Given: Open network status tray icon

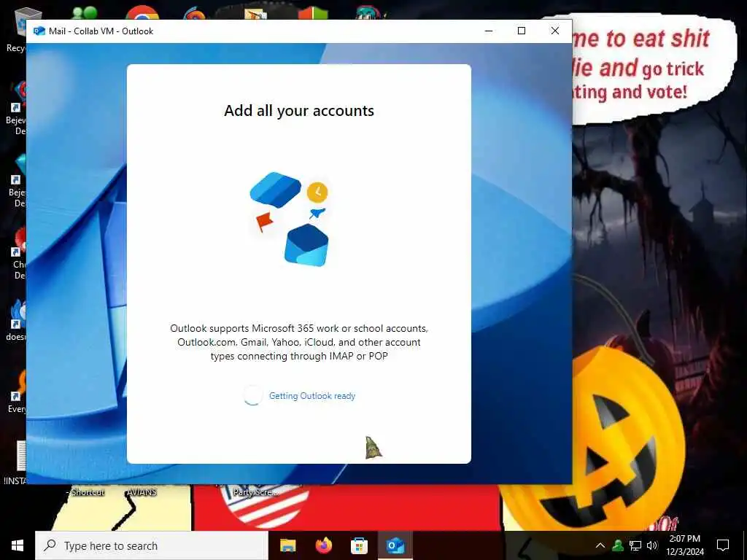Looking at the screenshot, I should pos(635,545).
